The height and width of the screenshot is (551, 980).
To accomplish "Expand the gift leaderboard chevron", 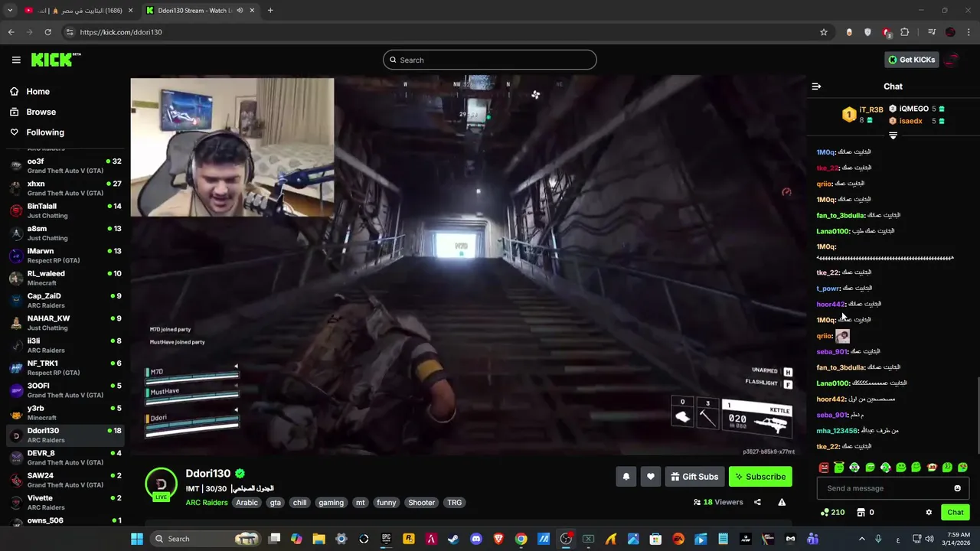I will pos(893,135).
